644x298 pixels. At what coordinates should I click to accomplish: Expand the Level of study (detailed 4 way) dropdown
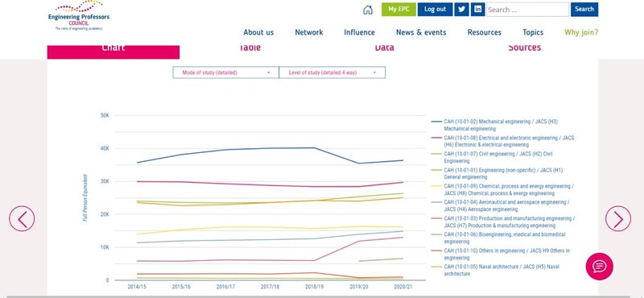(x=332, y=72)
